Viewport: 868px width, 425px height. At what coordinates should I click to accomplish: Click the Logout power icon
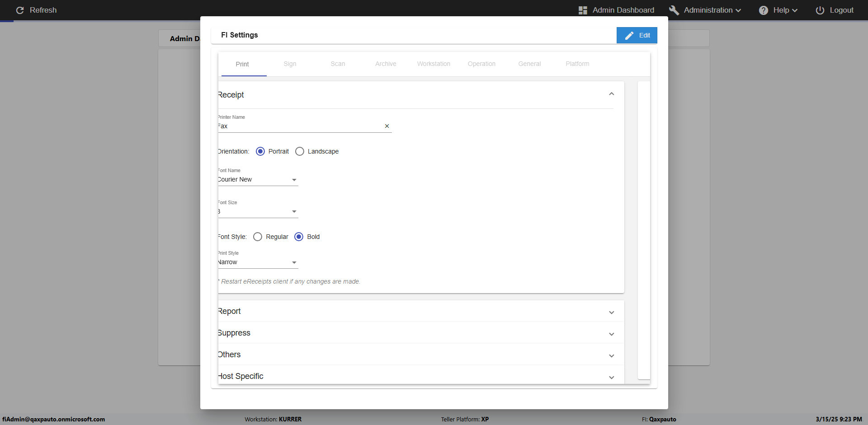point(820,10)
